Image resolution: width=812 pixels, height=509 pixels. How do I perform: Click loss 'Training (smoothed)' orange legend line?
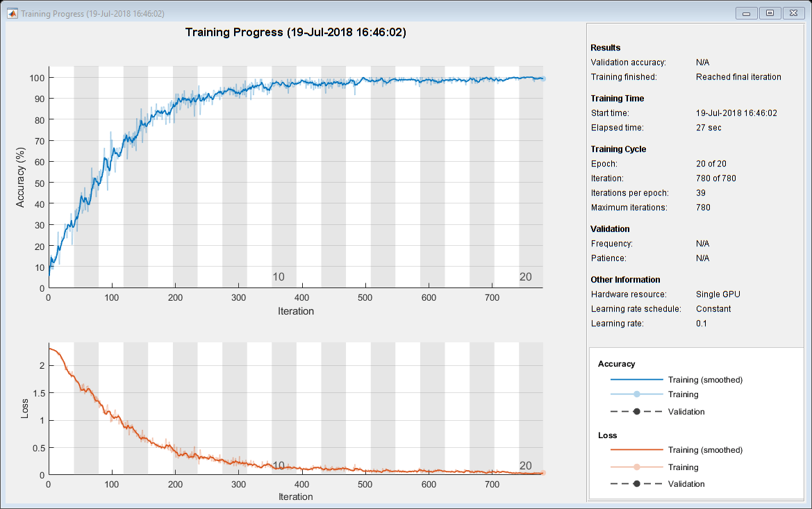tap(636, 450)
